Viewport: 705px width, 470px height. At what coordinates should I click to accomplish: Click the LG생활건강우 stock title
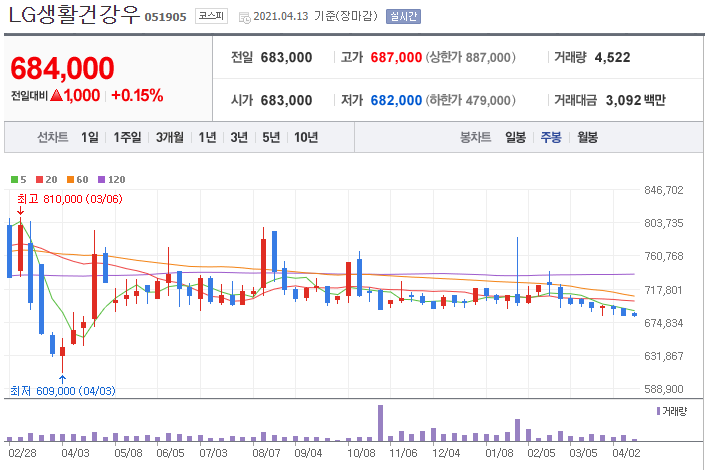[x=75, y=15]
